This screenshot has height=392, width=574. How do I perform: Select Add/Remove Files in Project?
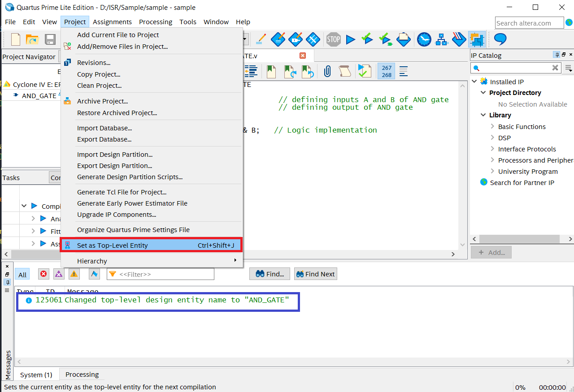(x=152, y=46)
